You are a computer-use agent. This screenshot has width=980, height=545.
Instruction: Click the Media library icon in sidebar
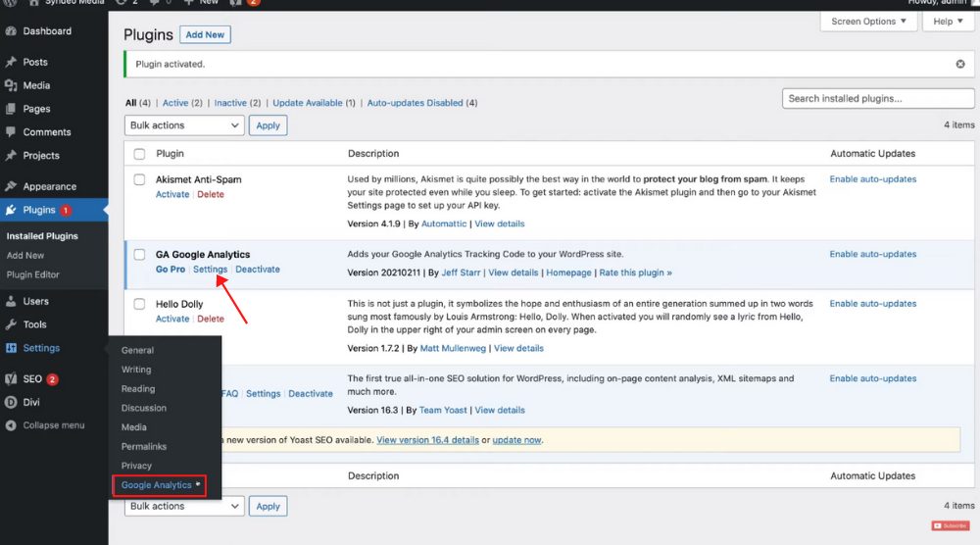point(11,85)
